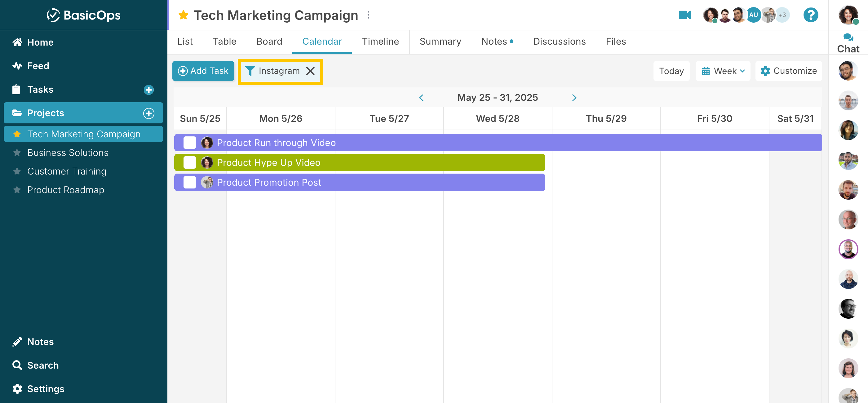
Task: Open the Business Solutions project
Action: [x=68, y=153]
